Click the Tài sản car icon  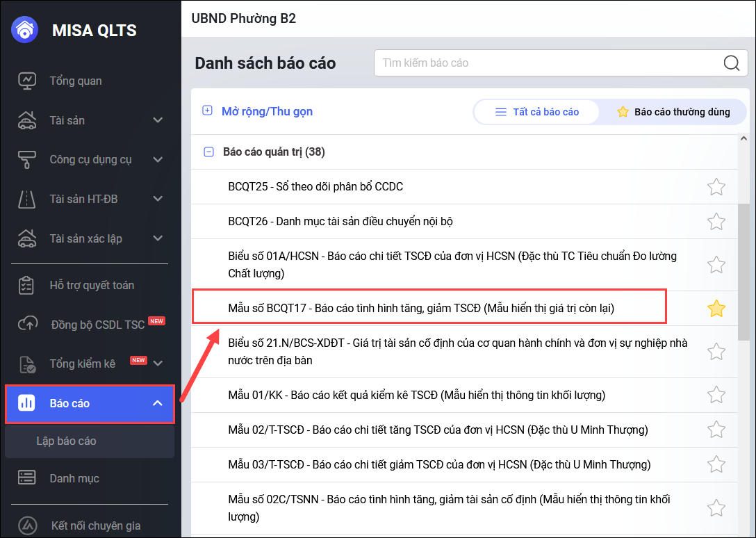[x=27, y=120]
